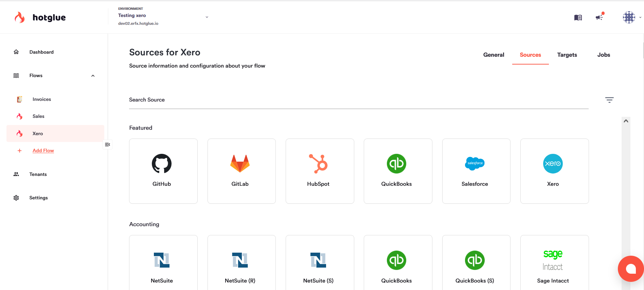Select the Sage Intacct source

(555, 263)
